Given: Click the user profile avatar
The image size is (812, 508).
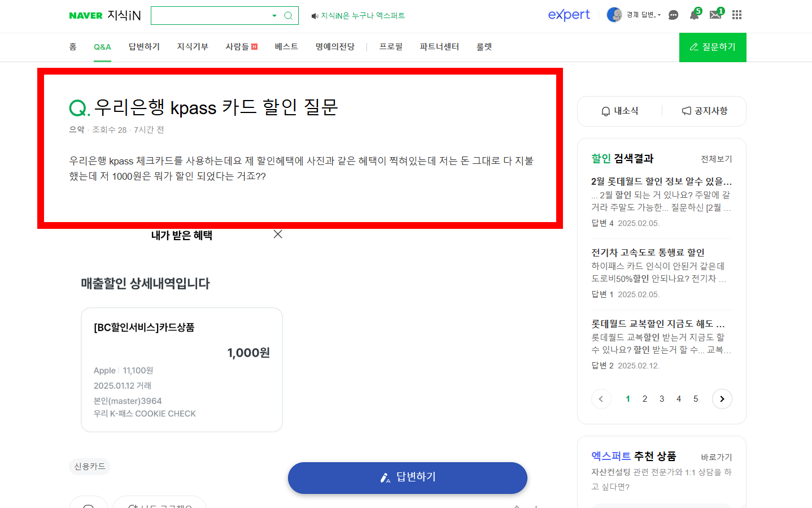Looking at the screenshot, I should tap(614, 15).
